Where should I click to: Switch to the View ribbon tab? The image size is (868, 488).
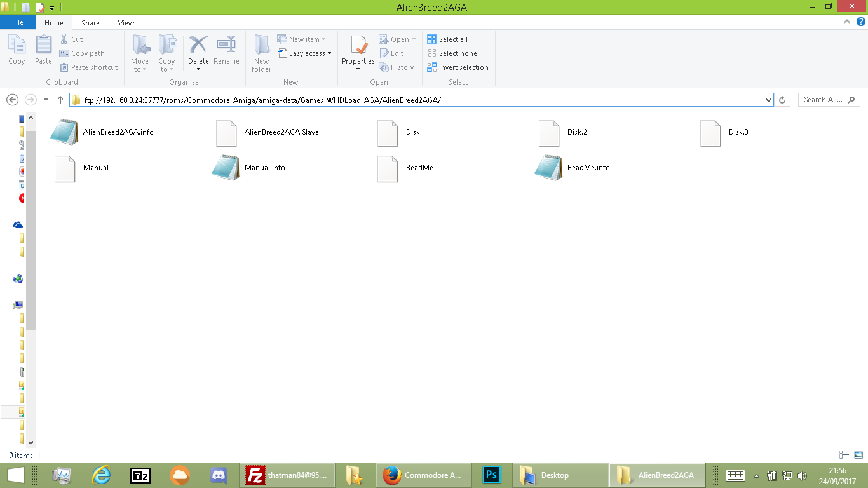point(126,22)
